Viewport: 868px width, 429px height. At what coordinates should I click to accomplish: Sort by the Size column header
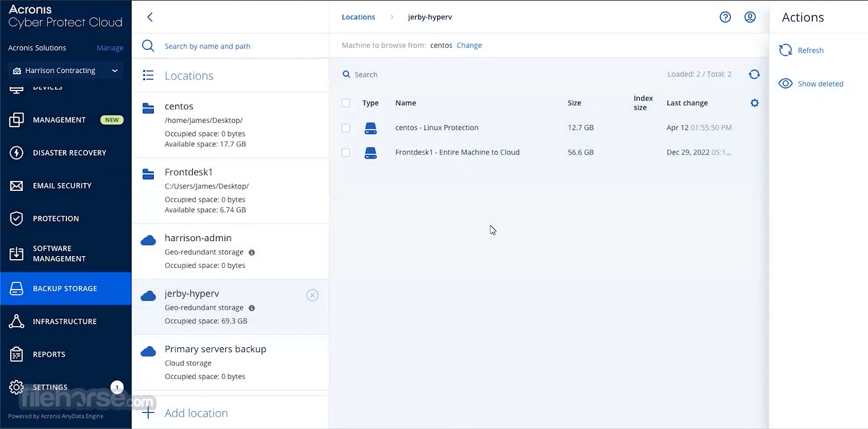574,103
